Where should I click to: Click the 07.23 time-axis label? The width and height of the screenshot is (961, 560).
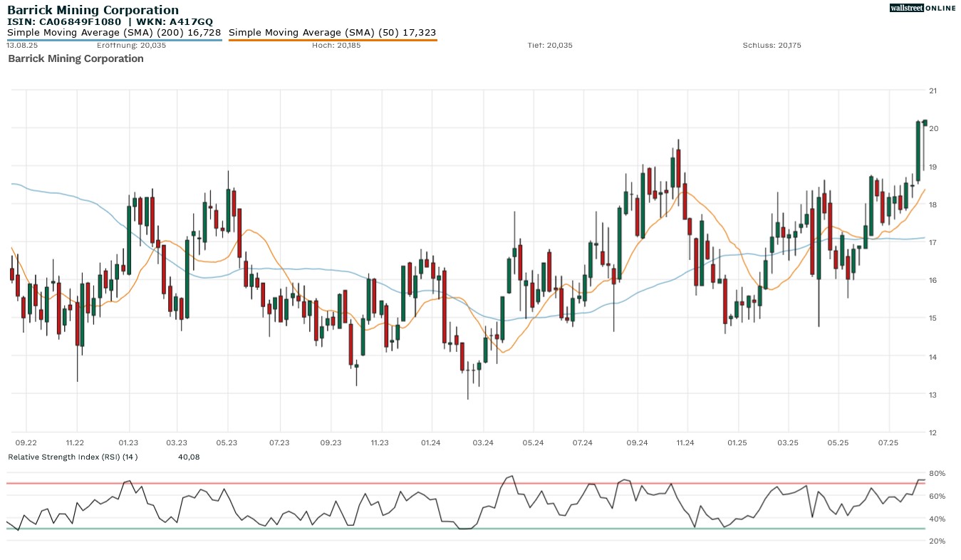tap(279, 443)
